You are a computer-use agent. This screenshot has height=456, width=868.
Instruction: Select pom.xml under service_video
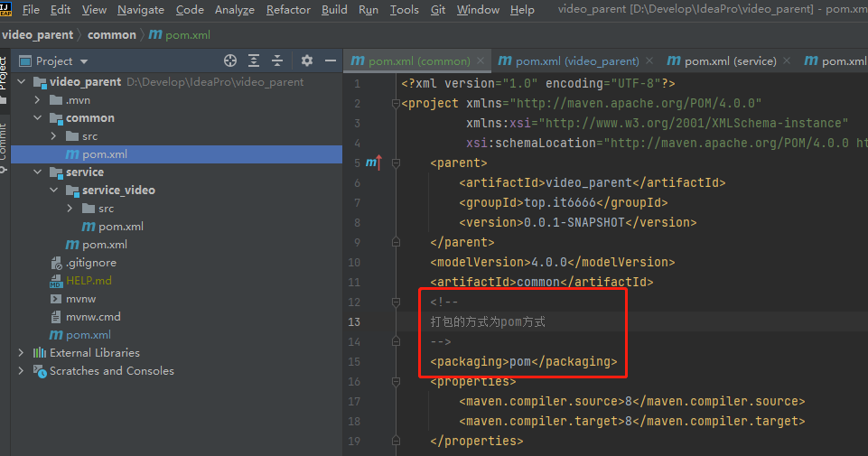(x=112, y=227)
